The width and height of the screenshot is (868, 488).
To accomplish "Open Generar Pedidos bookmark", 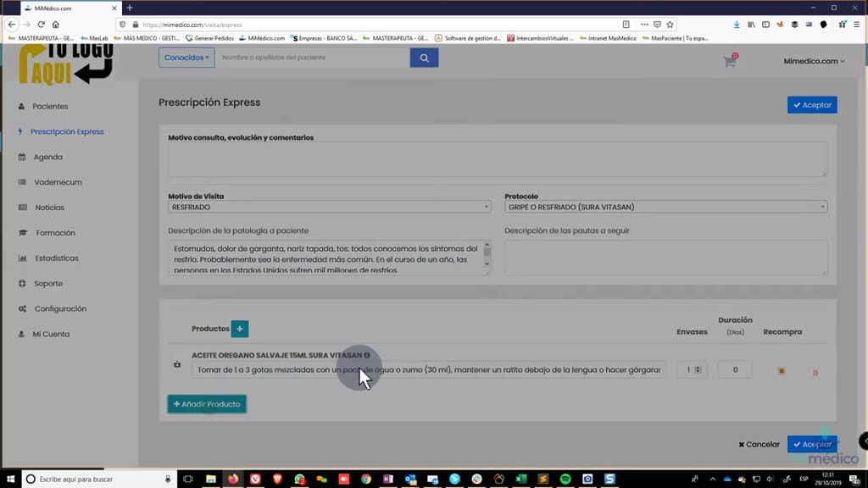I will pyautogui.click(x=210, y=38).
